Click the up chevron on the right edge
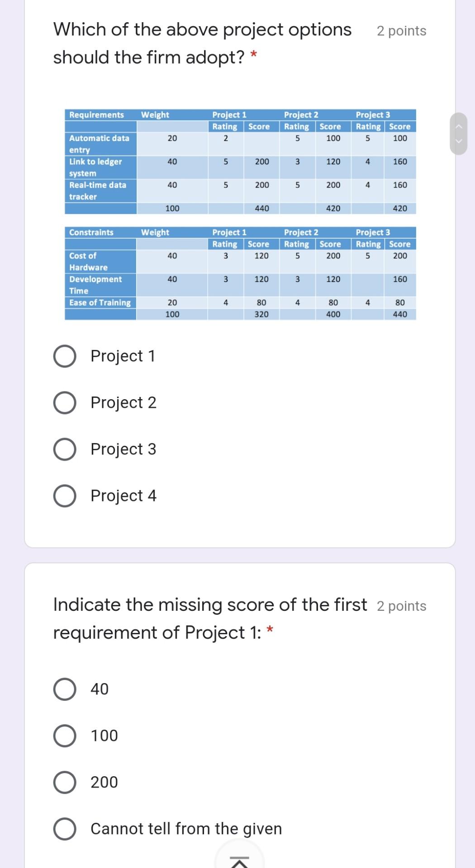 click(459, 126)
